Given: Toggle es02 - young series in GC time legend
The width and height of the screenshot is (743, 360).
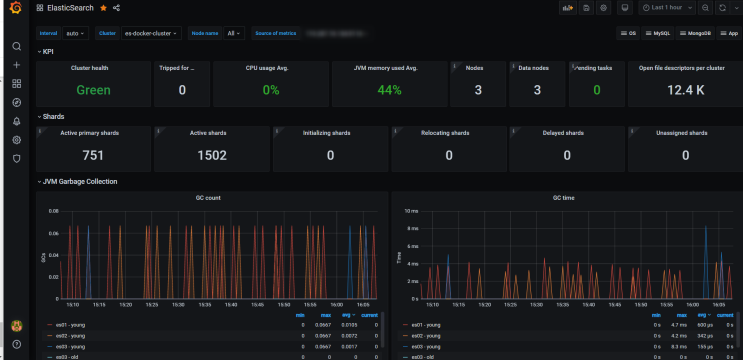Looking at the screenshot, I should click(426, 336).
